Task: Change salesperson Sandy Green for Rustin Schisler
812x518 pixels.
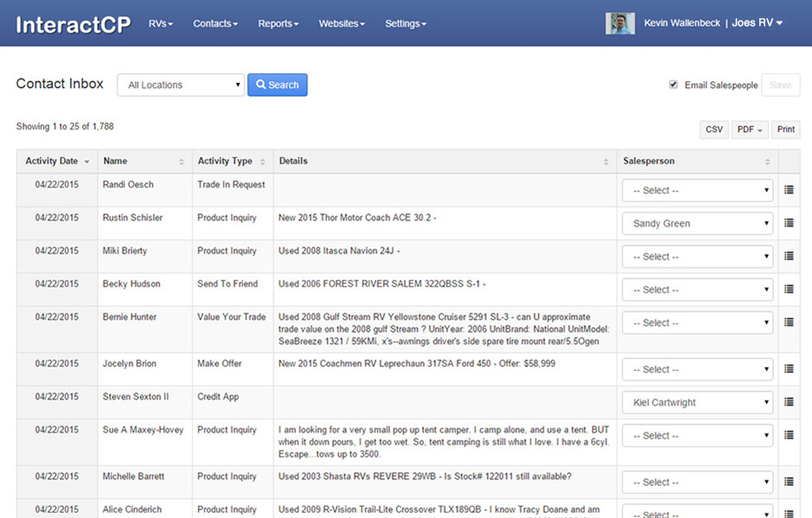Action: (x=698, y=224)
